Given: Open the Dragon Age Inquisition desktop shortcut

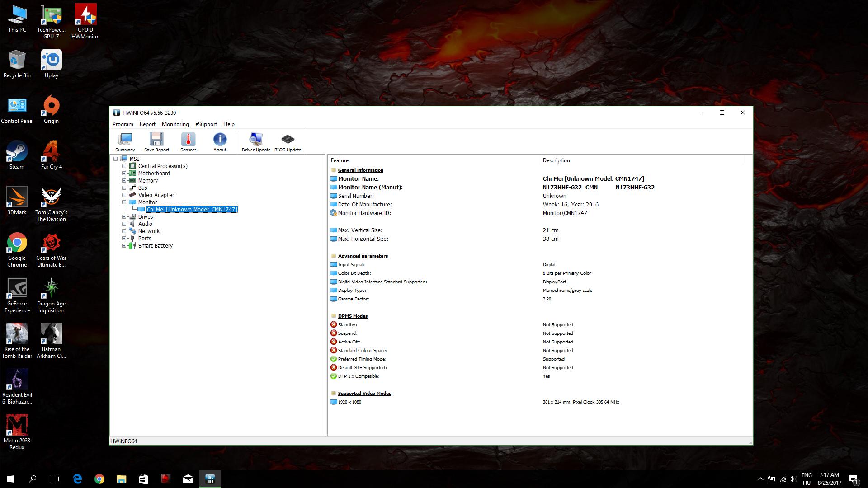Looking at the screenshot, I should click(51, 296).
